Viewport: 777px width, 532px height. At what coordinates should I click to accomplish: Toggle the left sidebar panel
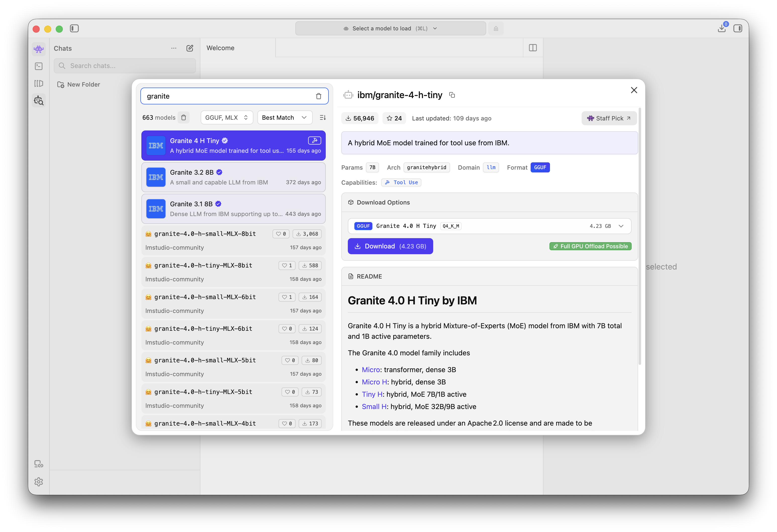pyautogui.click(x=74, y=28)
